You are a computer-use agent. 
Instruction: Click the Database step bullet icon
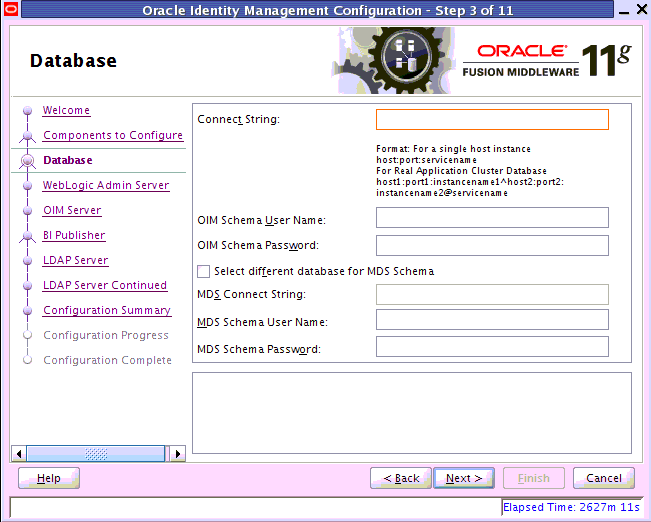[27, 160]
